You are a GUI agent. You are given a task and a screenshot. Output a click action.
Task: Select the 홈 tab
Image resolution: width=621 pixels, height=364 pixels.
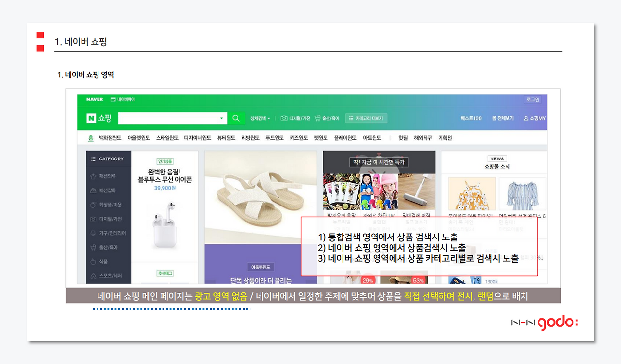coord(91,138)
